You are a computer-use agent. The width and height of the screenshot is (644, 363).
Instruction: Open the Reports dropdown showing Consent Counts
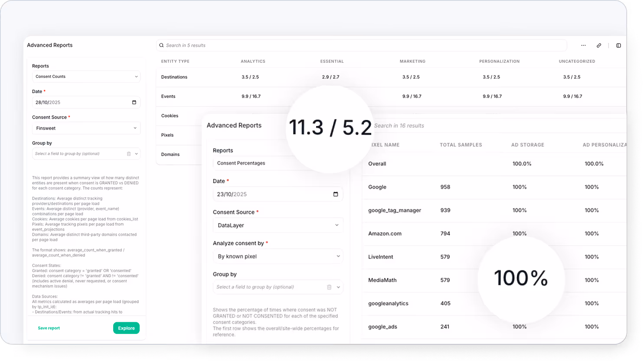pyautogui.click(x=86, y=77)
